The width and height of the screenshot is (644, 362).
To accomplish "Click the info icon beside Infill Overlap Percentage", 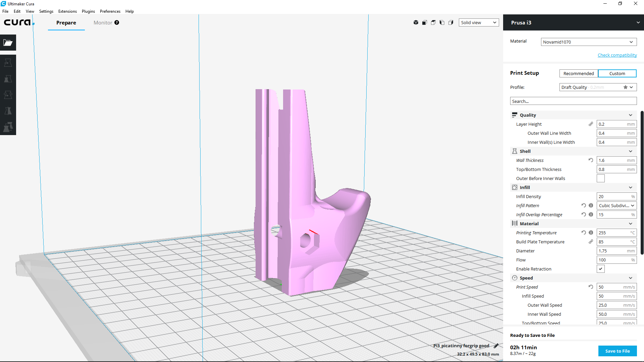I will (x=591, y=215).
